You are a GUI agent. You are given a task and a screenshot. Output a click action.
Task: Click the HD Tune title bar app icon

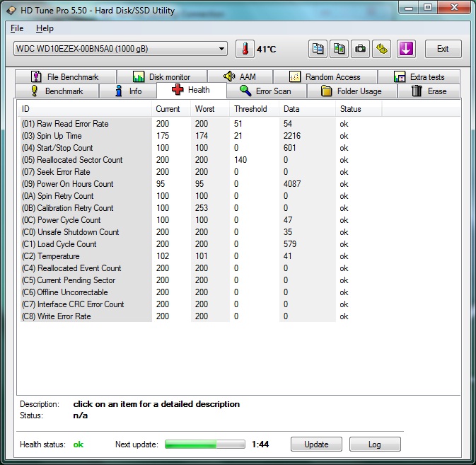point(11,11)
